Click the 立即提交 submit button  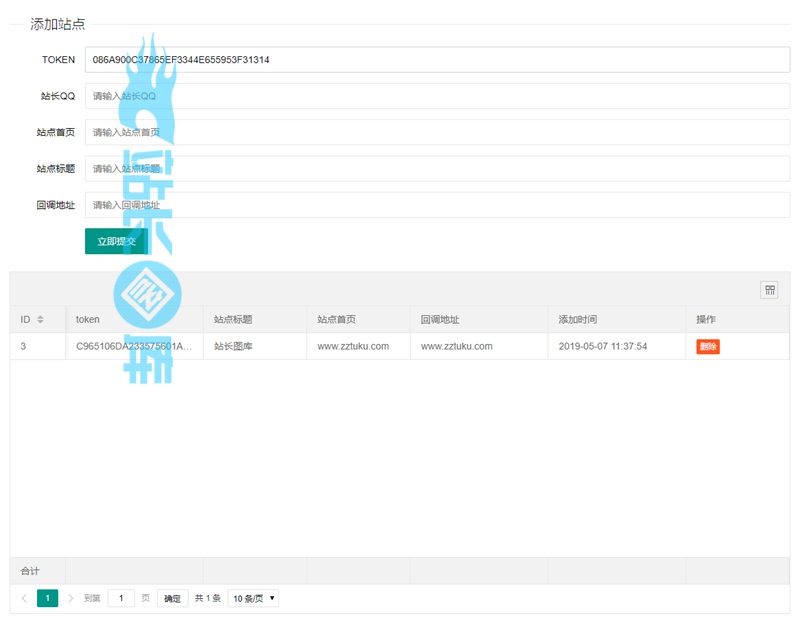tap(116, 241)
